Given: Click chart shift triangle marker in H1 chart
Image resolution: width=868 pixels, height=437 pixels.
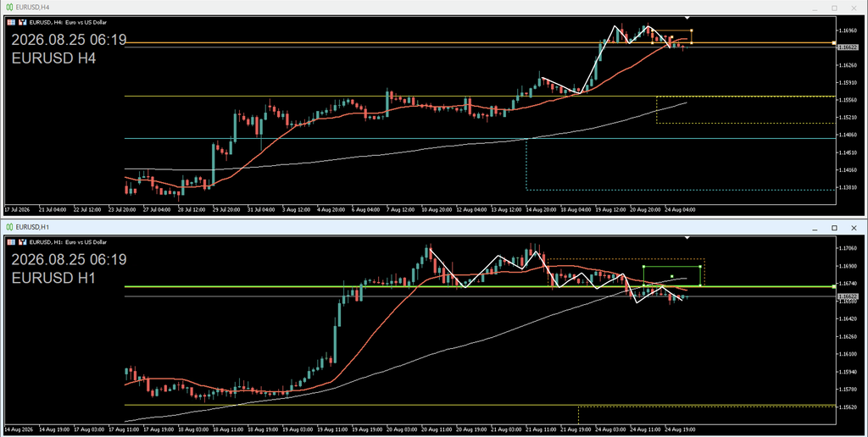Looking at the screenshot, I should pyautogui.click(x=687, y=238).
